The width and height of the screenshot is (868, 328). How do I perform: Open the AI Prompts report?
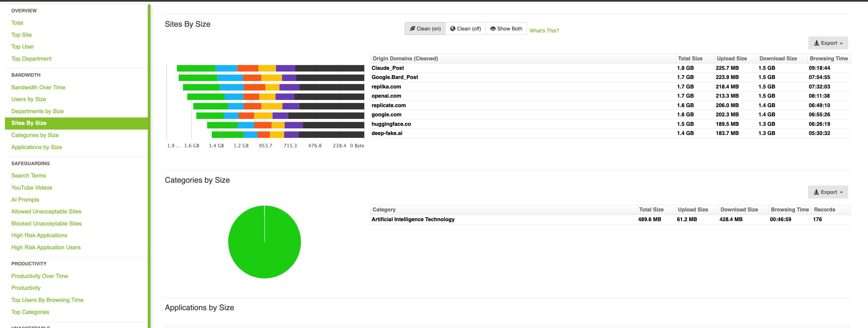pyautogui.click(x=25, y=199)
